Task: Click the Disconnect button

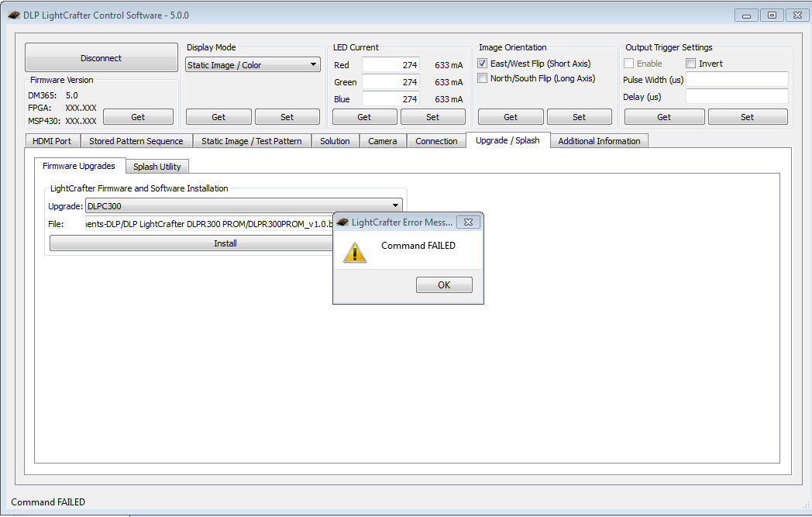Action: tap(101, 58)
